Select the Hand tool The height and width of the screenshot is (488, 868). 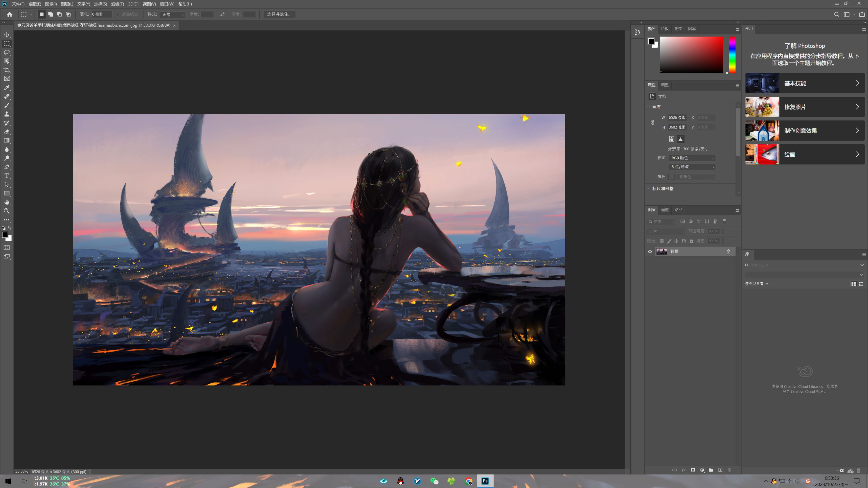click(x=7, y=202)
